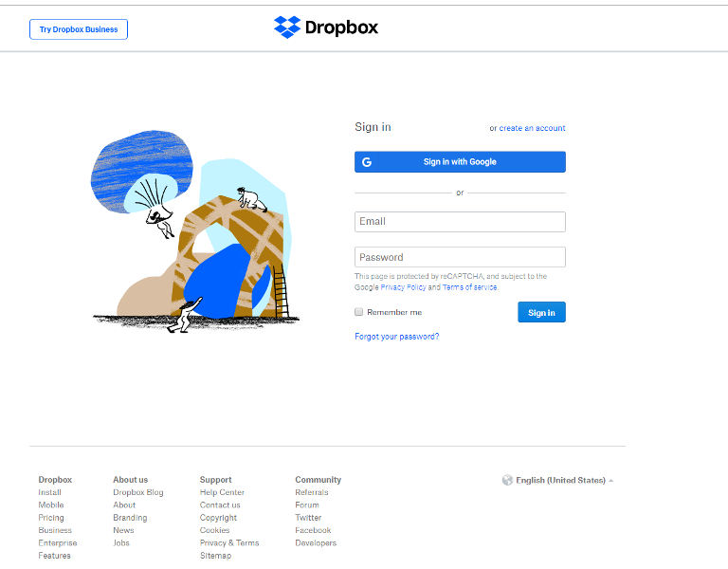Click the Developers footer link
Viewport: 728px width, 569px height.
click(316, 543)
